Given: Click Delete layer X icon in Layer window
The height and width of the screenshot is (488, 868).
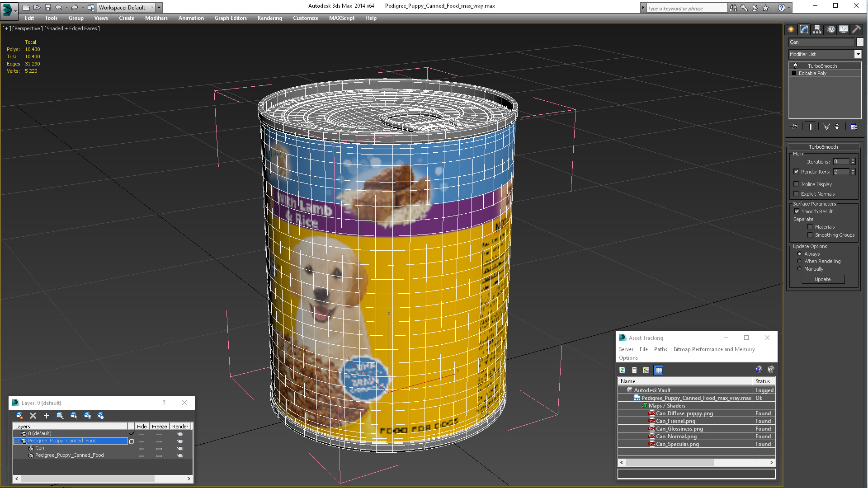Looking at the screenshot, I should coord(33,416).
